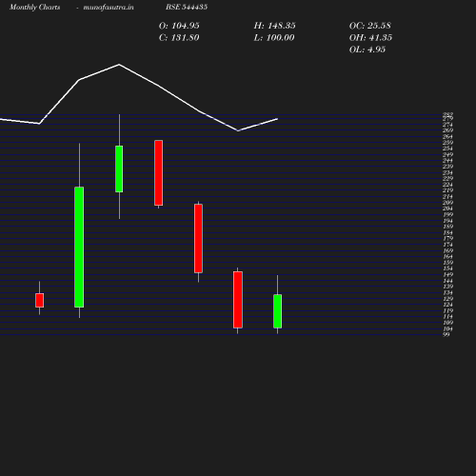This screenshot has width=476, height=476.
Task: Click the price axis label '269'
Action: tap(447, 130)
